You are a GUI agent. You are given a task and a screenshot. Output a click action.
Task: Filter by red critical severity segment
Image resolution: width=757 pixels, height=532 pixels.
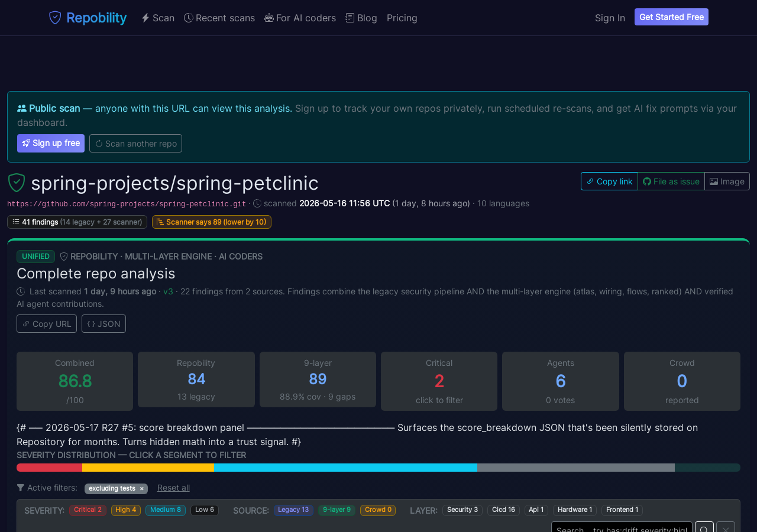pyautogui.click(x=49, y=468)
